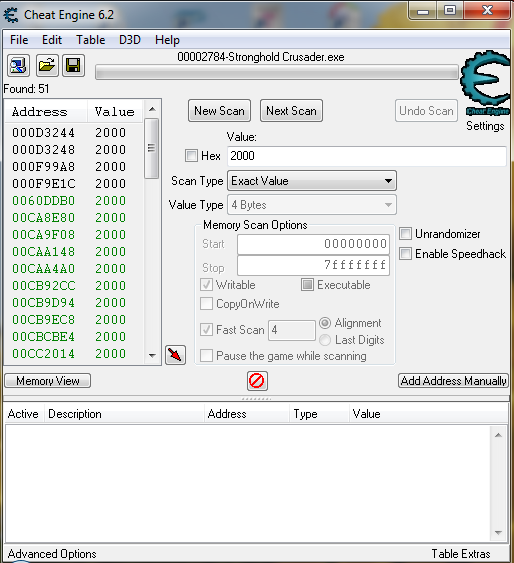Screen dimensions: 514x563
Task: Click the Next Scan button
Action: (291, 111)
